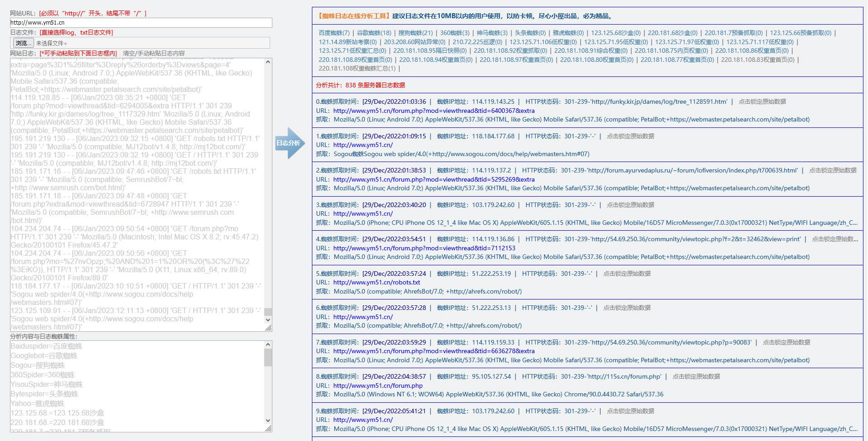Click resize grip of spider attributes box
Image resolution: width=868 pixels, height=441 pixels.
coord(268,428)
